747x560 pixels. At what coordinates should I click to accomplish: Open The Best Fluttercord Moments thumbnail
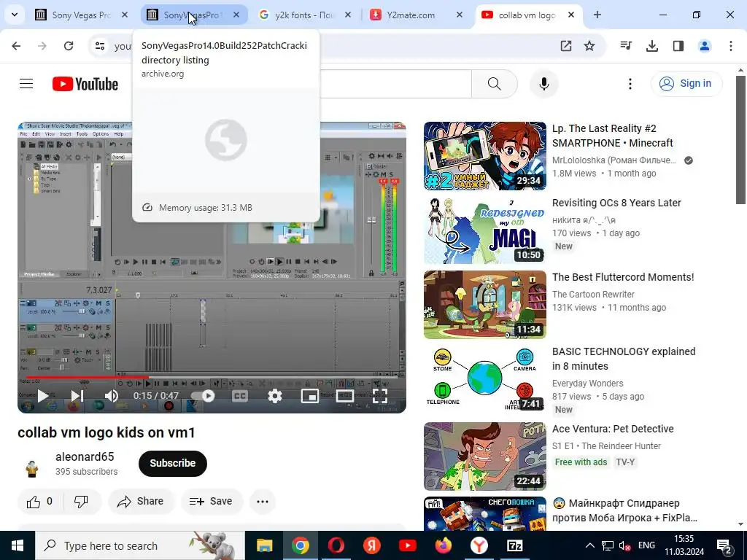point(485,305)
